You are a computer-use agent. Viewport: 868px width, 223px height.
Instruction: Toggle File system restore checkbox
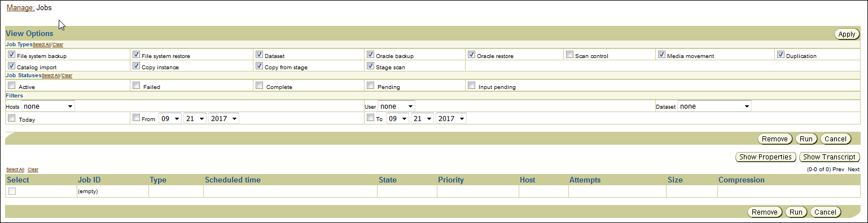pyautogui.click(x=136, y=55)
